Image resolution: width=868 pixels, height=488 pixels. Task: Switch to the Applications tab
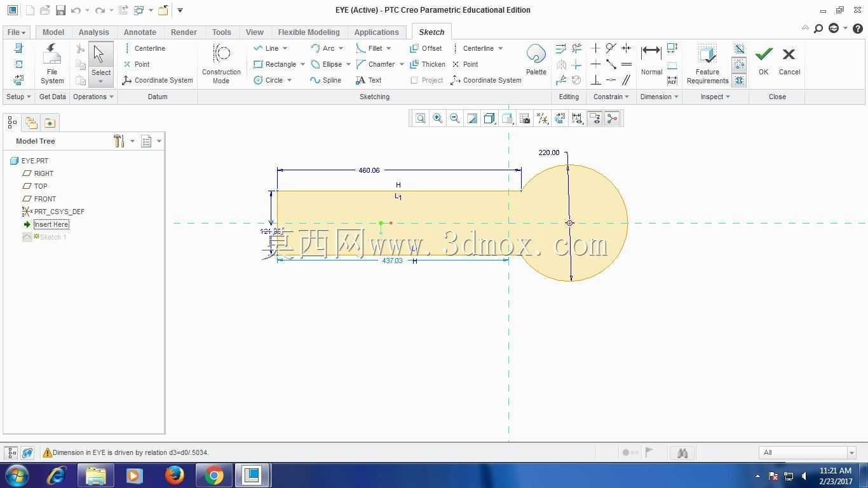pyautogui.click(x=377, y=32)
